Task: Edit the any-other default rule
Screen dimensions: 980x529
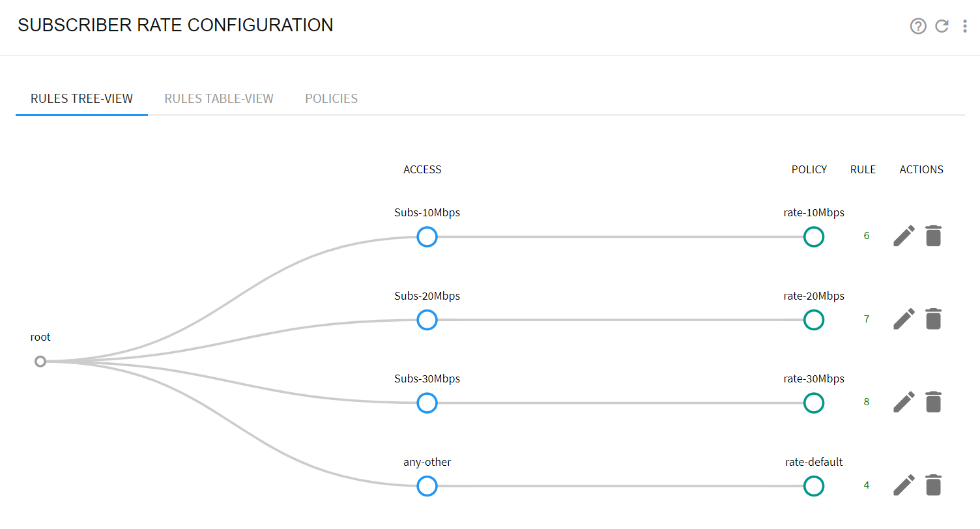Action: pos(904,485)
